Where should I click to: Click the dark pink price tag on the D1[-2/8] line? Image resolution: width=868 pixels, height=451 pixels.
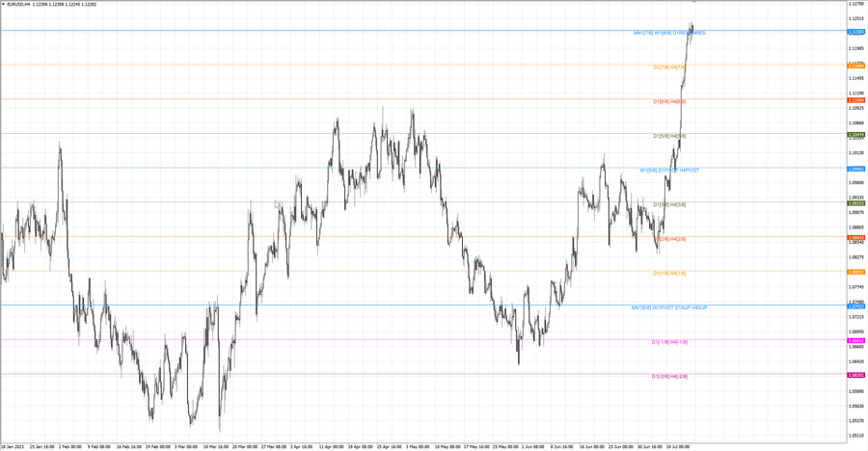(855, 375)
